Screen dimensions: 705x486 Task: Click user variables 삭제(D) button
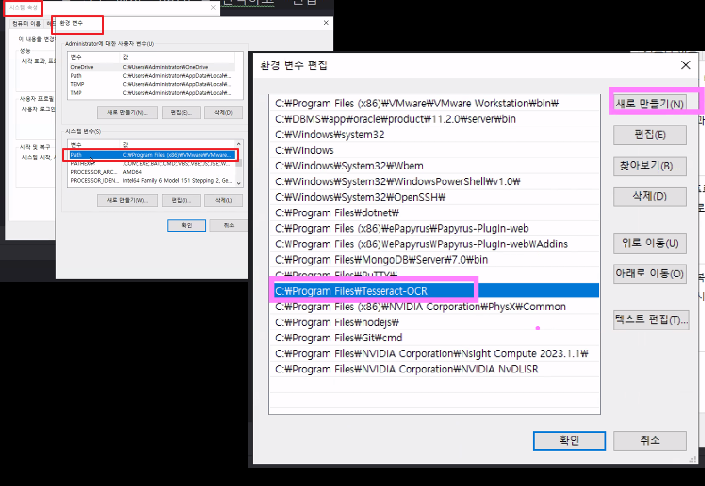coord(223,112)
